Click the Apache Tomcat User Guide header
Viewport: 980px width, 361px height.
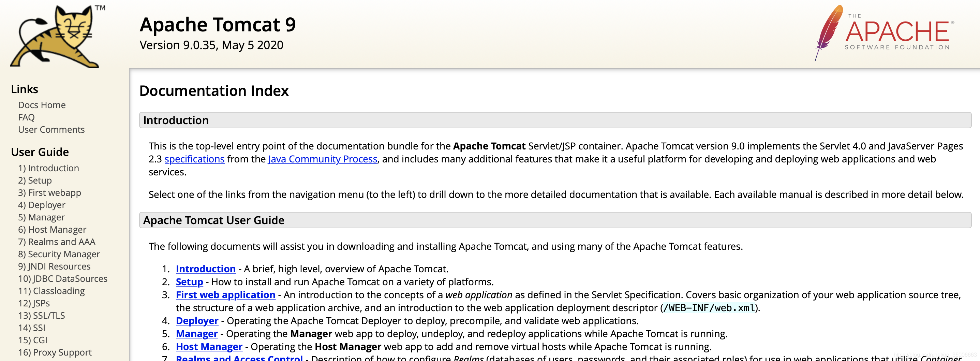555,220
